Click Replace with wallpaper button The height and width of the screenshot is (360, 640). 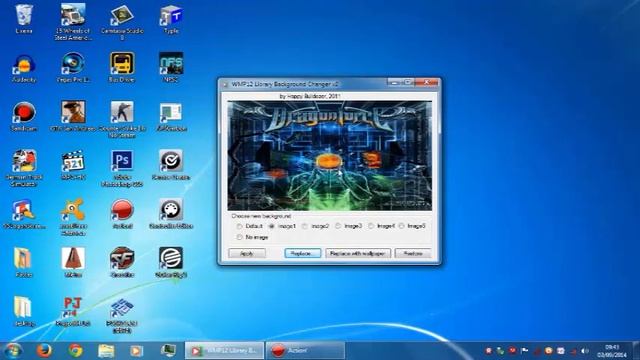coord(358,253)
